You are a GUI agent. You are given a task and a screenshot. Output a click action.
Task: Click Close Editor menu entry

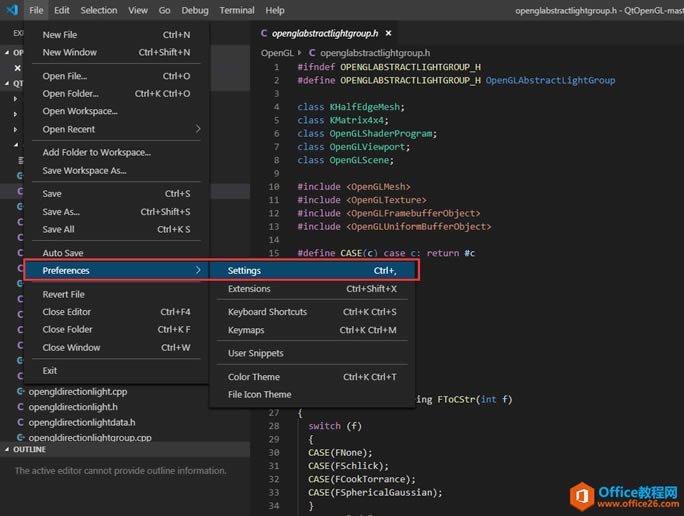116,312
